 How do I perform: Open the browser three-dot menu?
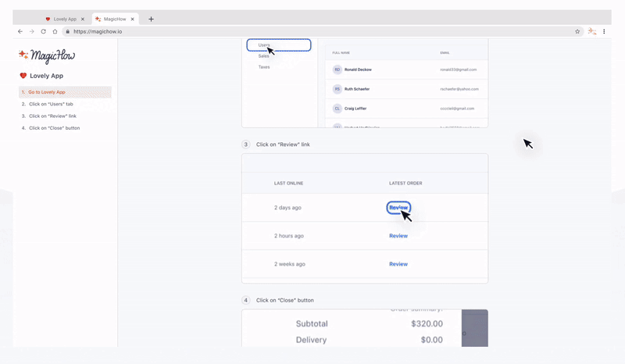pos(604,31)
